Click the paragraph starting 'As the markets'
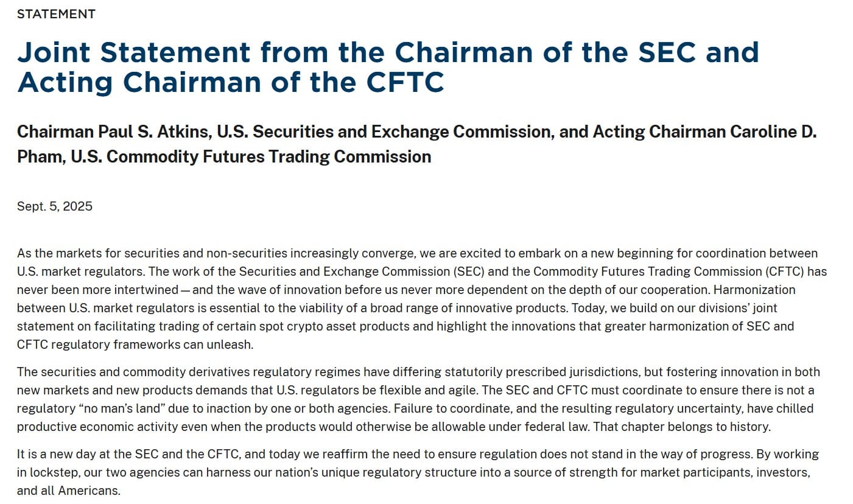The image size is (853, 504). click(422, 298)
